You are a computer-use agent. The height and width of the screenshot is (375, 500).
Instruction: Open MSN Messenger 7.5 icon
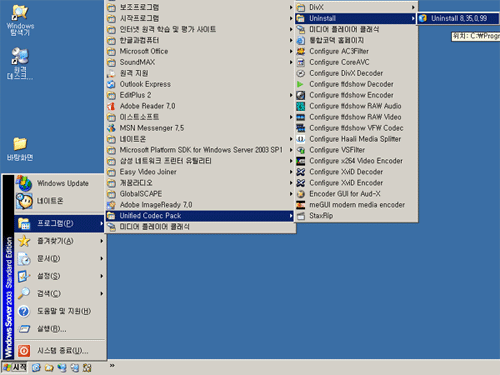click(x=111, y=128)
